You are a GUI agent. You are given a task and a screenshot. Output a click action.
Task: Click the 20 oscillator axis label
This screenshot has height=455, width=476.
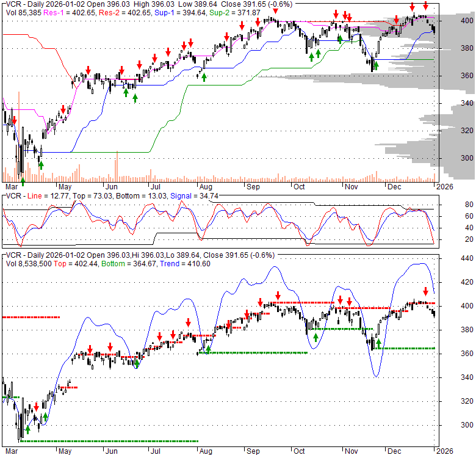tap(469, 239)
